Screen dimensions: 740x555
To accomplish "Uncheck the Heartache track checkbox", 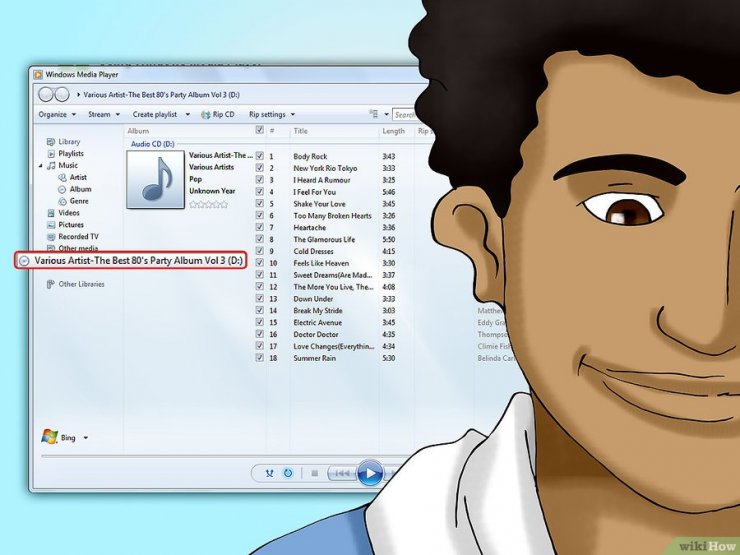I will 260,227.
